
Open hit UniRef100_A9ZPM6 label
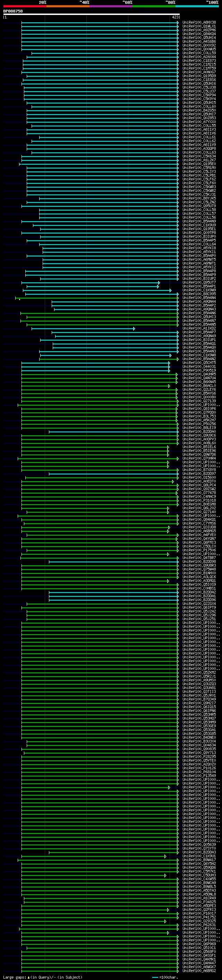199,30
